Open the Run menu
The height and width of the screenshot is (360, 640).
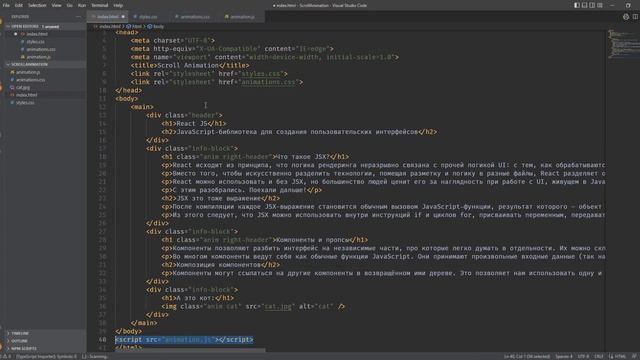click(x=82, y=5)
